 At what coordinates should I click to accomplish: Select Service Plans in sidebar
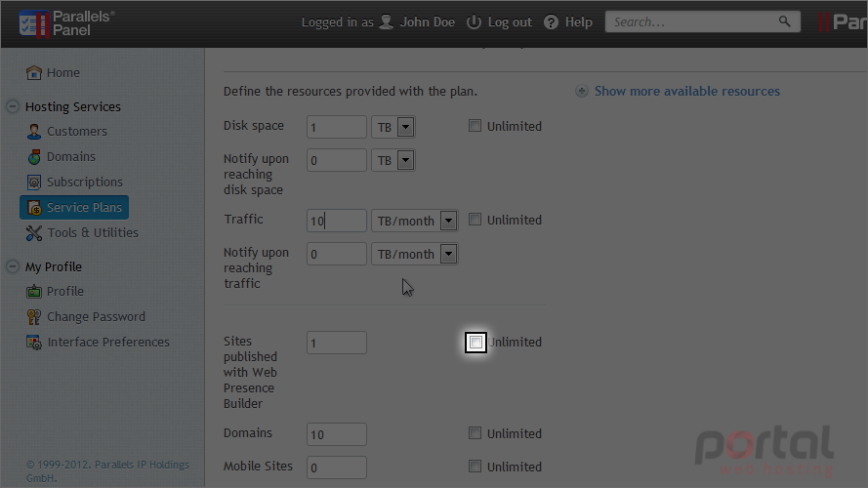click(x=74, y=208)
